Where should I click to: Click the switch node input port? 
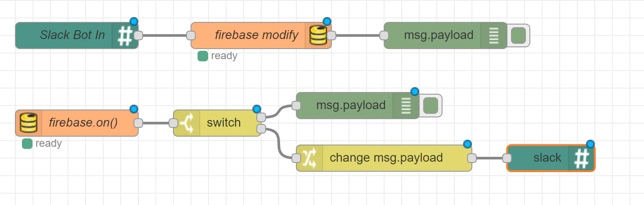tap(173, 123)
